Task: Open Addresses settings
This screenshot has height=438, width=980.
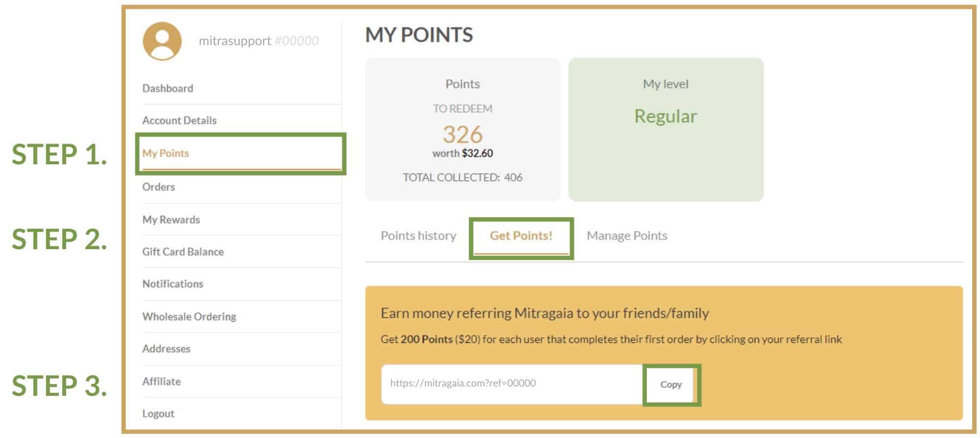Action: click(x=166, y=349)
